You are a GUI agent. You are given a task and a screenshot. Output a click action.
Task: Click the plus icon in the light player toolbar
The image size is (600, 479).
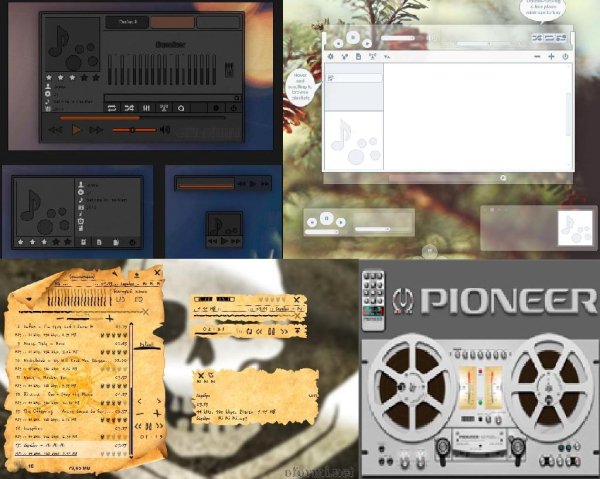pos(551,57)
